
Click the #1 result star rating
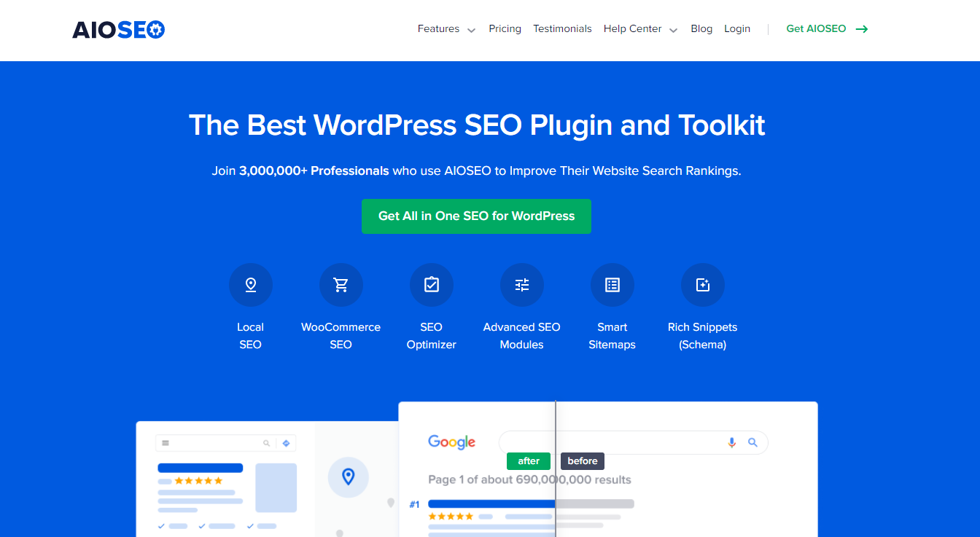pos(450,516)
